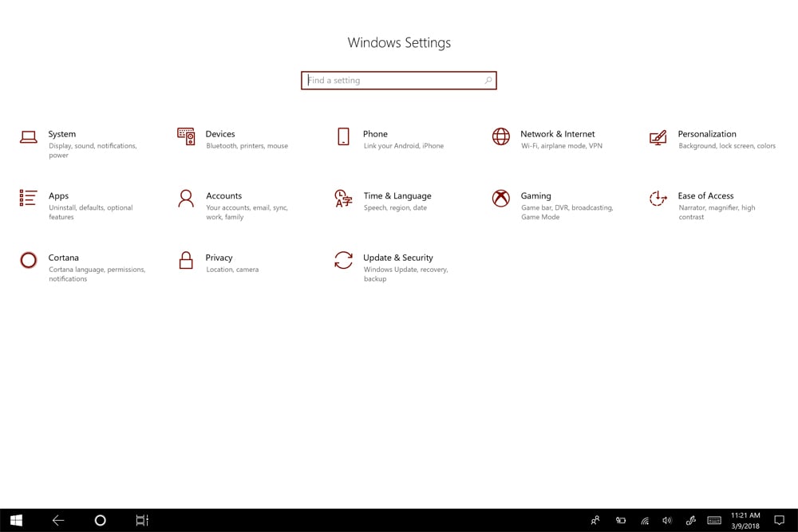Open the Windows Ink Workspace icon
This screenshot has height=532, width=798.
(690, 520)
